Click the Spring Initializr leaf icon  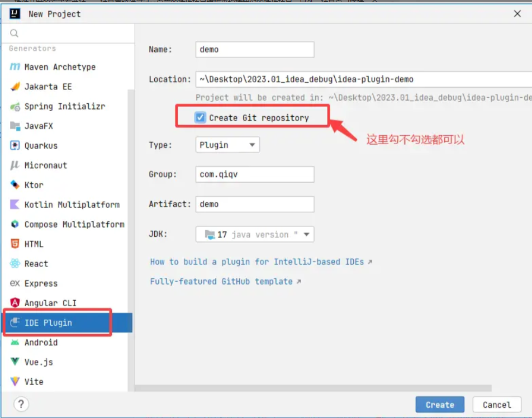point(15,106)
